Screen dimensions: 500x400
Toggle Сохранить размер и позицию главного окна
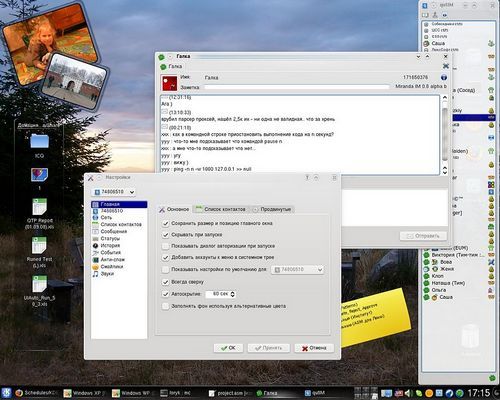coord(166,223)
